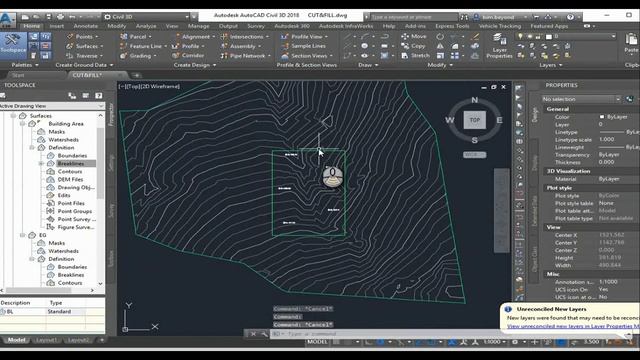Click the Mirror tool in Modify panel

tap(440, 46)
